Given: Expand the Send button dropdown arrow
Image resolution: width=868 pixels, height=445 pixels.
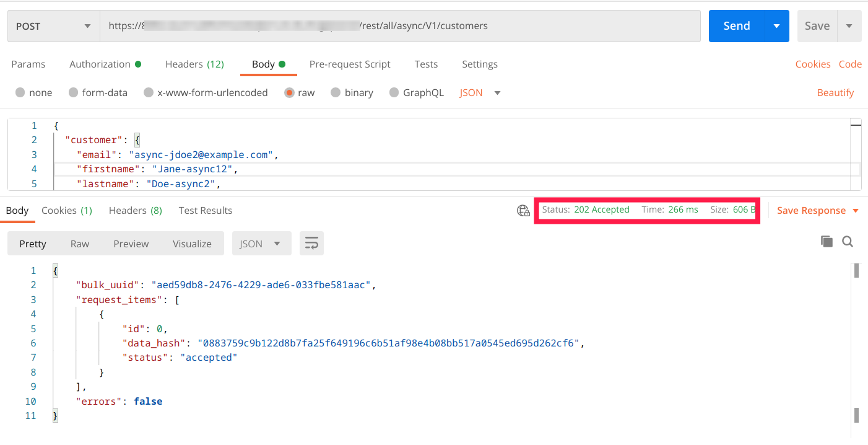Looking at the screenshot, I should 776,26.
